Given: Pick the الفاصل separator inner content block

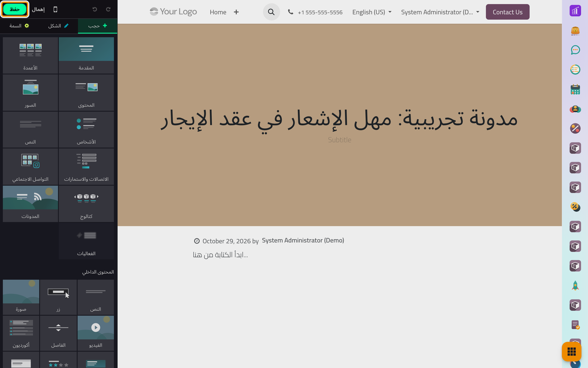Looking at the screenshot, I should pyautogui.click(x=58, y=333).
